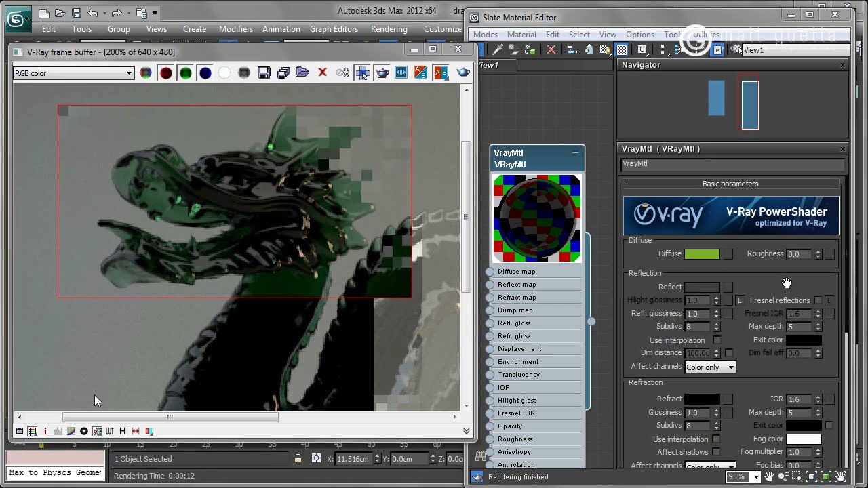868x488 pixels.
Task: Select the View1 tab in Slate
Action: (488, 65)
